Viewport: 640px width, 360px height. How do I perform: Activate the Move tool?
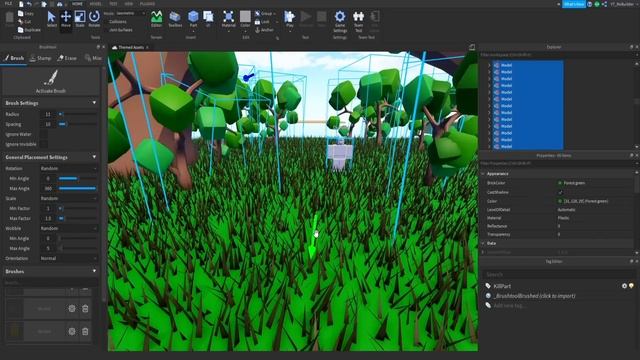click(66, 19)
